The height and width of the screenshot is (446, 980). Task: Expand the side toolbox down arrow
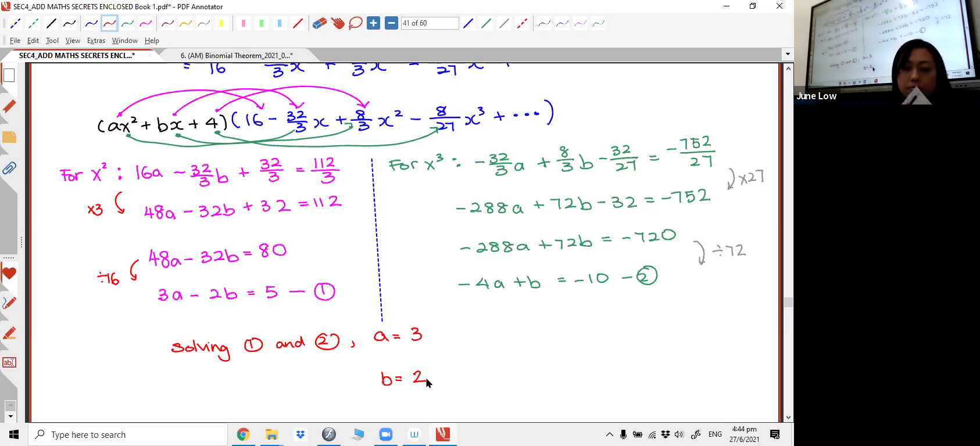click(10, 417)
